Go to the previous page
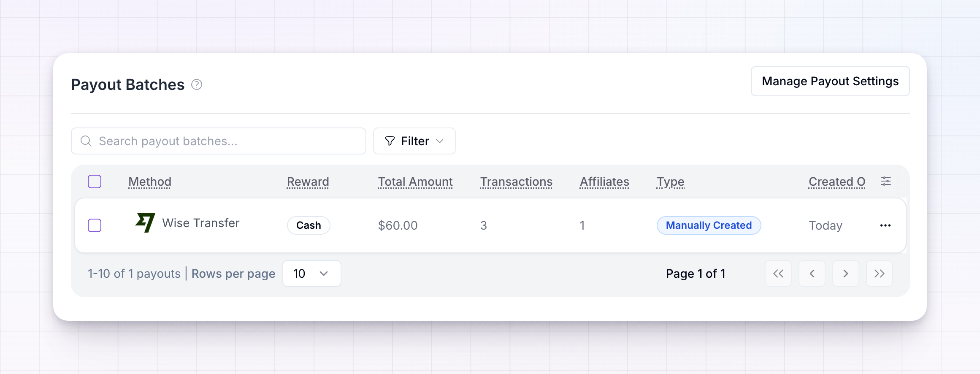 coord(812,274)
